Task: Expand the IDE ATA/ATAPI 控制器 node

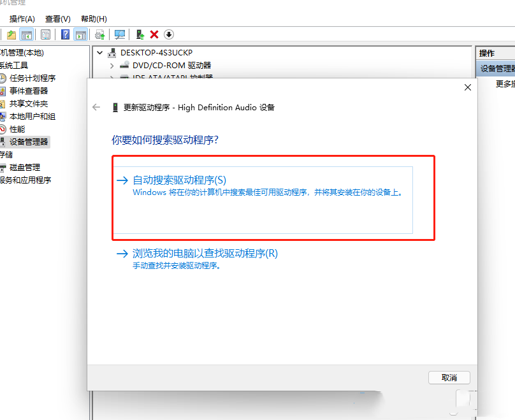Action: [112, 78]
